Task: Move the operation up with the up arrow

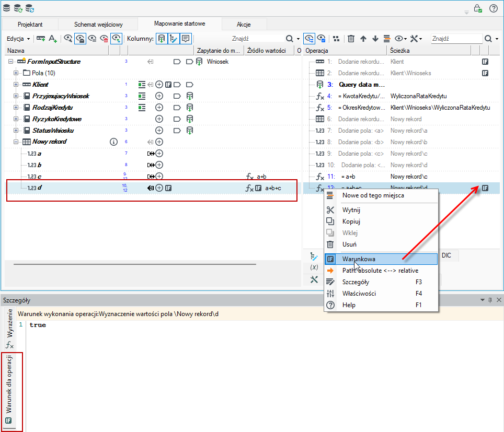Action: tap(363, 39)
